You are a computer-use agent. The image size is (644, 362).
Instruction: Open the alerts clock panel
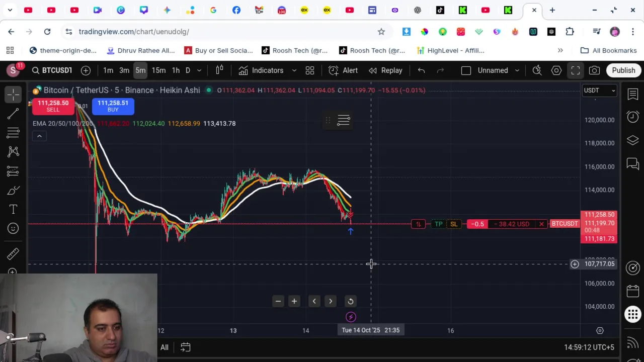point(633,117)
